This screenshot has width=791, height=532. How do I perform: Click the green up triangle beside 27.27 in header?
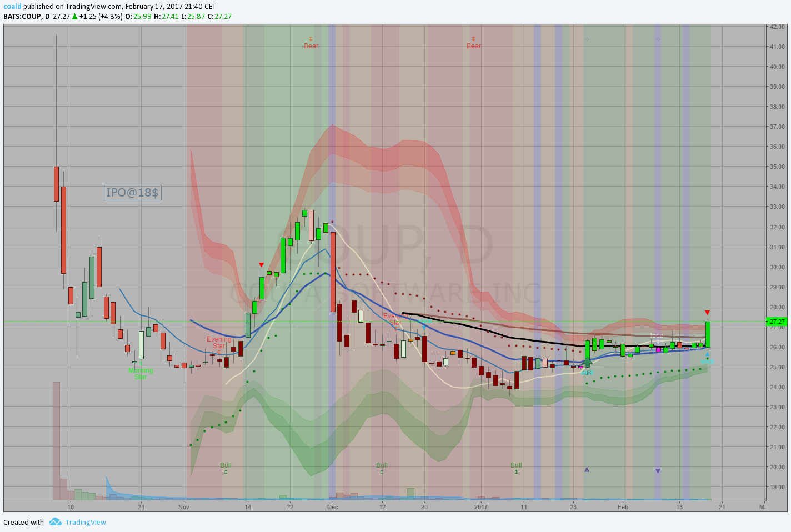[74, 17]
